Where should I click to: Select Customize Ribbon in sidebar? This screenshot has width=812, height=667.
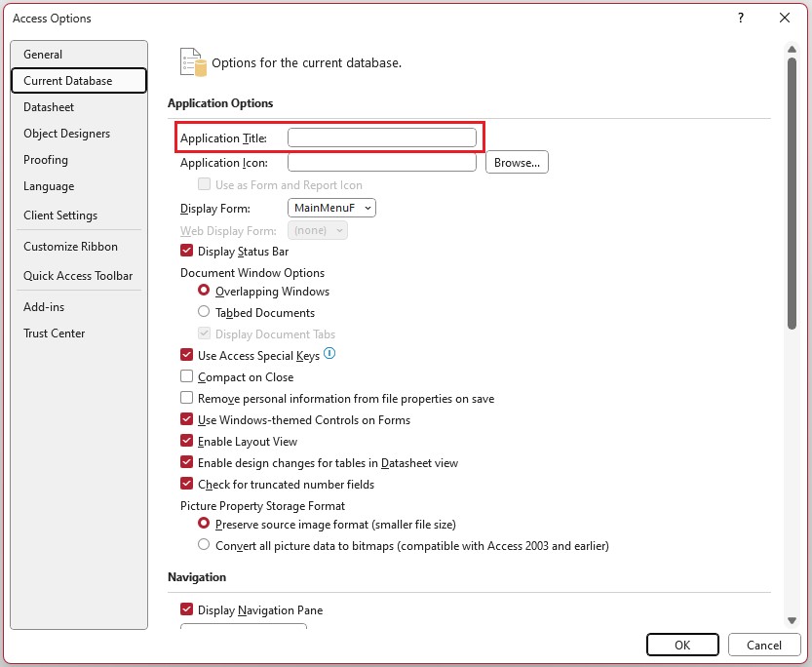coord(70,247)
